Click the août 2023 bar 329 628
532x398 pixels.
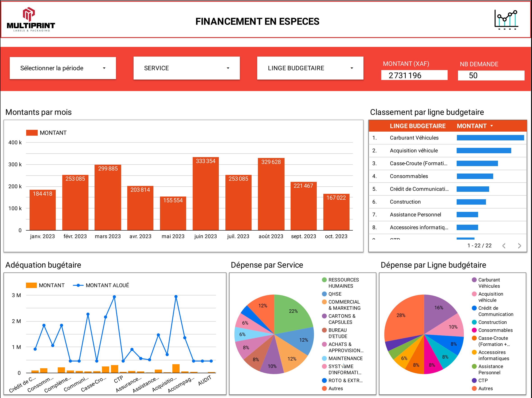pos(271,194)
